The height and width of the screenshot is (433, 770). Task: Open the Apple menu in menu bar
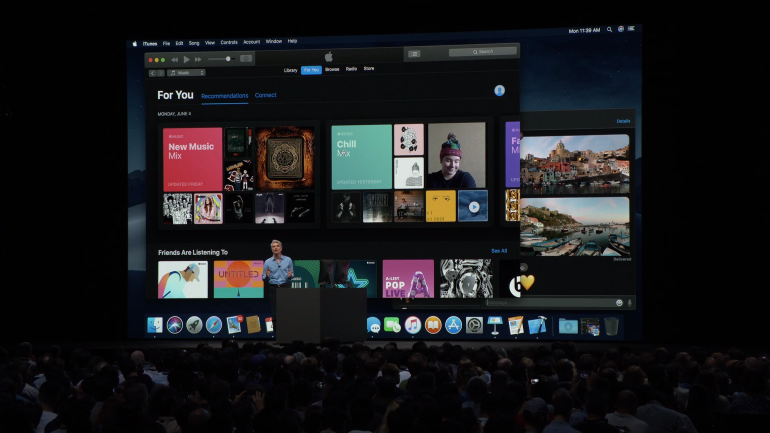tap(135, 44)
